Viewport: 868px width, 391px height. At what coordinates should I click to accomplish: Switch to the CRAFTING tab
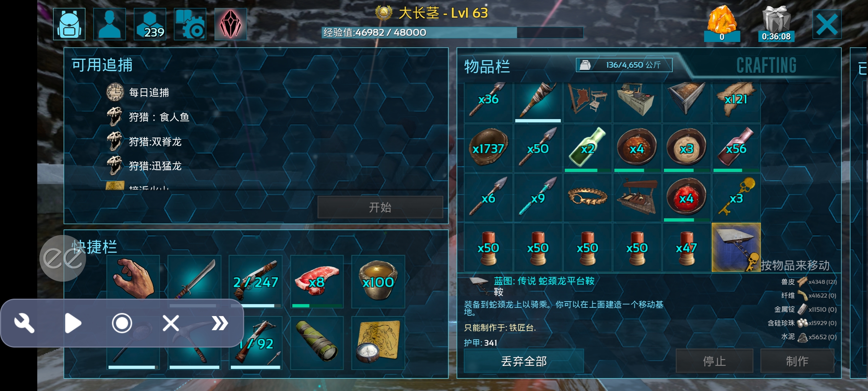tap(766, 66)
